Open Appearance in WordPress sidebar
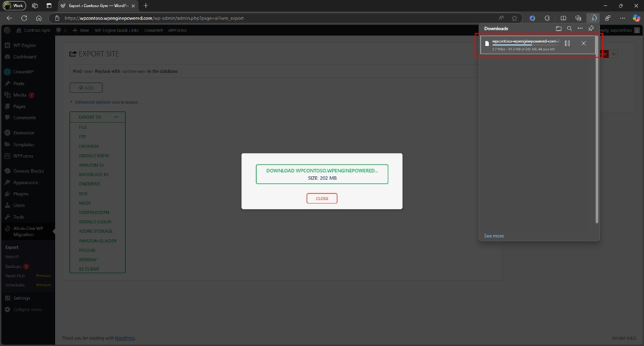Image resolution: width=644 pixels, height=346 pixels. (25, 182)
